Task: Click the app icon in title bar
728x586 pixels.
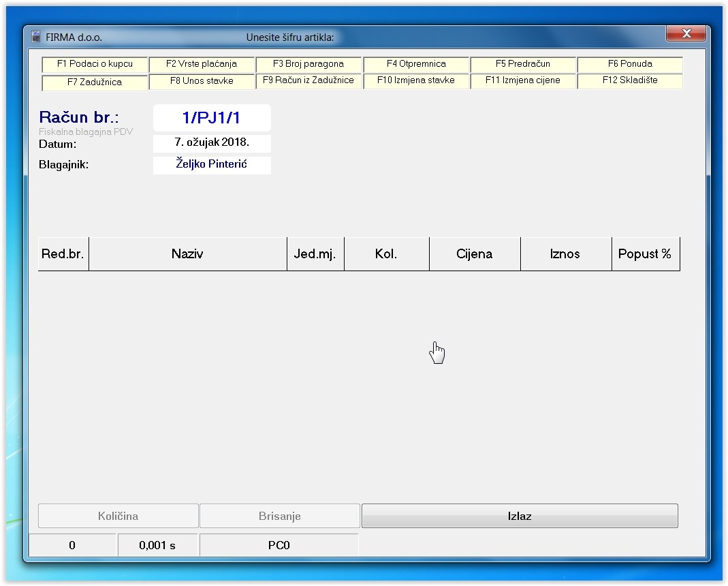Action: pyautogui.click(x=35, y=37)
